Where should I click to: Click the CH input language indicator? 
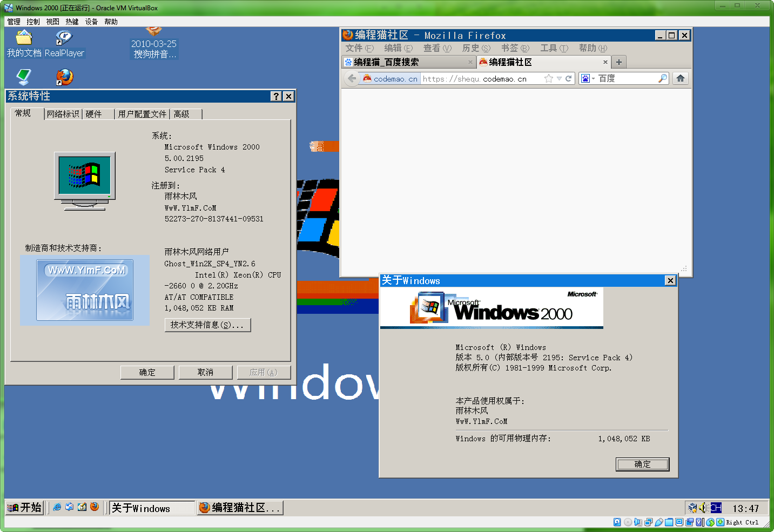(x=716, y=508)
